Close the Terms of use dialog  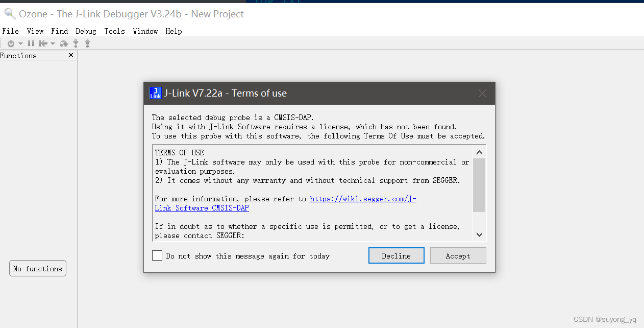(482, 93)
